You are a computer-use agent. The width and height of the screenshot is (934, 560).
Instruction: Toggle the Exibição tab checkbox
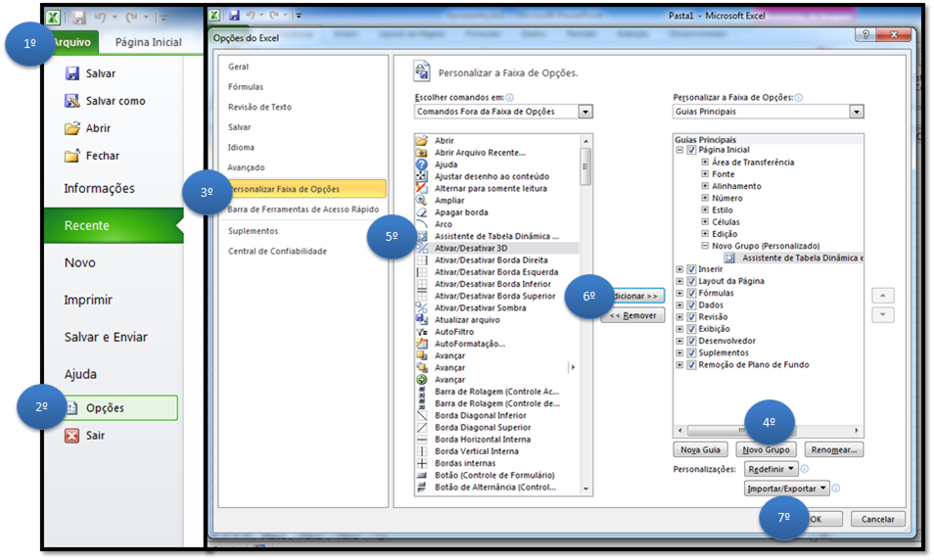[x=691, y=329]
